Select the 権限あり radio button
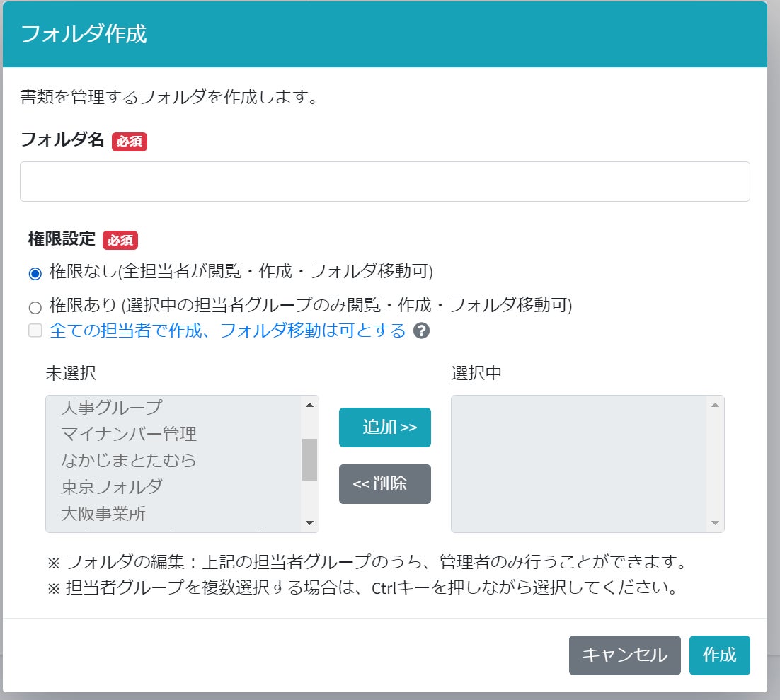Image resolution: width=780 pixels, height=700 pixels. click(35, 307)
